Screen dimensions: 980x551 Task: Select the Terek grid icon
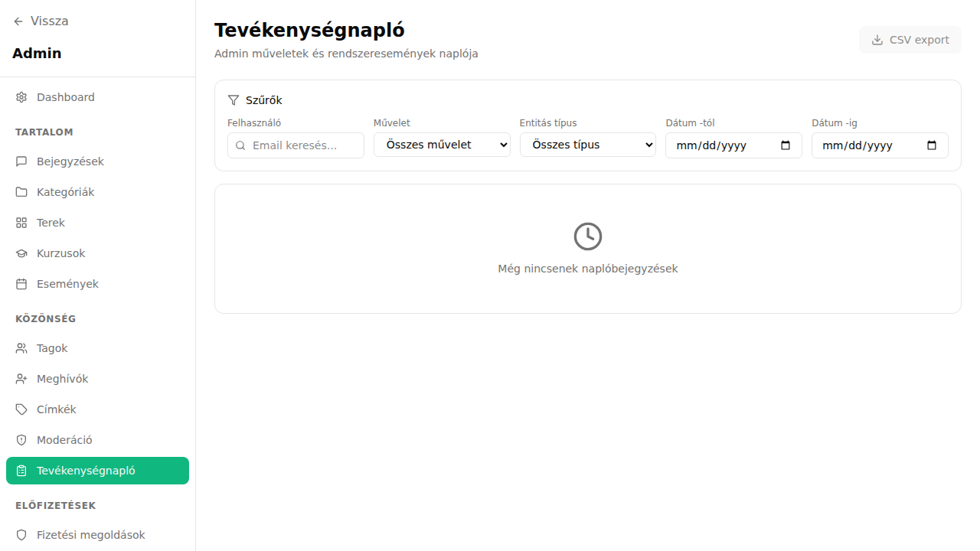pos(21,222)
